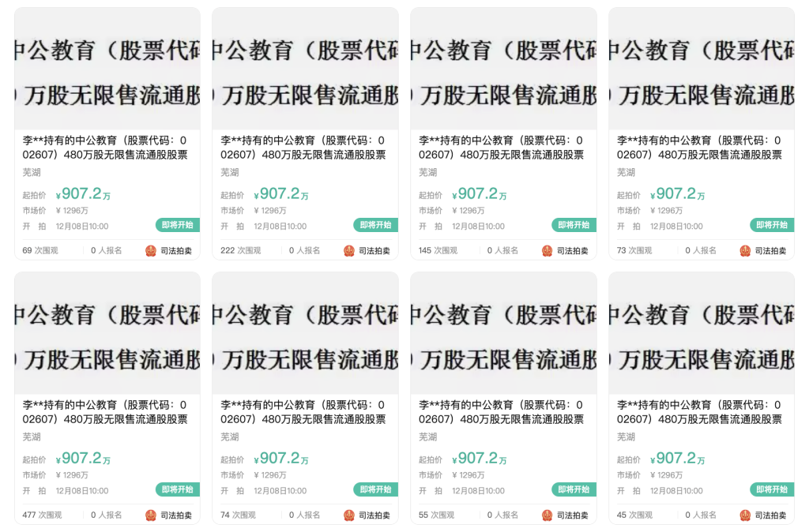
Task: Select 司法拍卖 emblem icon on 45-views listing
Action: pyautogui.click(x=746, y=515)
